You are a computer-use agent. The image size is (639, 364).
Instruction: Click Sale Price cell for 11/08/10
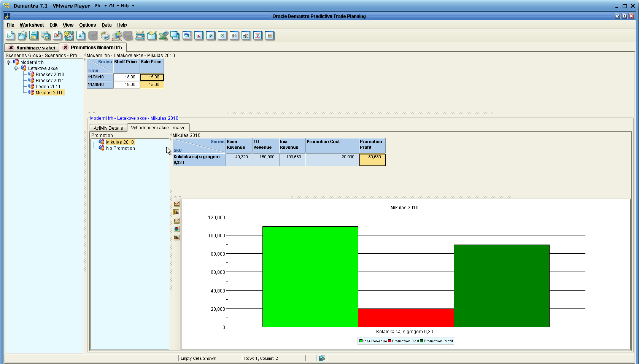pos(152,85)
